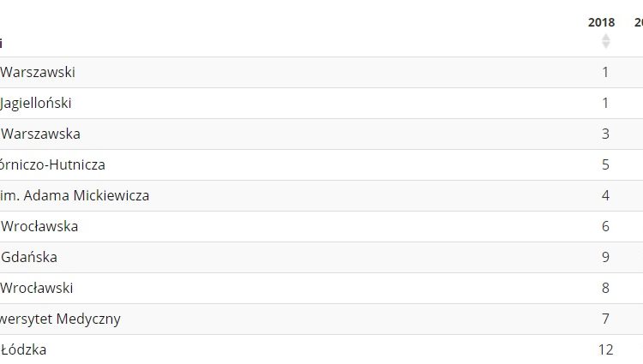Click the im. Adama Mickiewicza row
This screenshot has width=643, height=364.
pos(75,195)
